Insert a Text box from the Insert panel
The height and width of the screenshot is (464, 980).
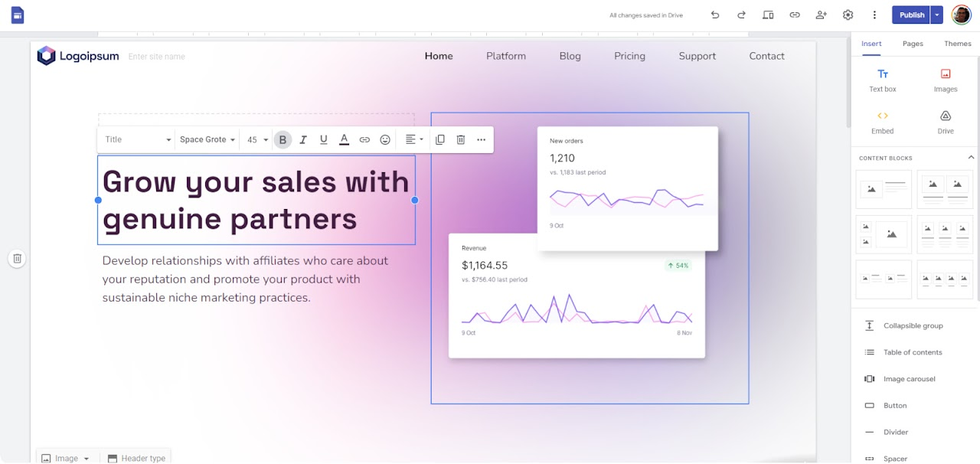pos(882,79)
